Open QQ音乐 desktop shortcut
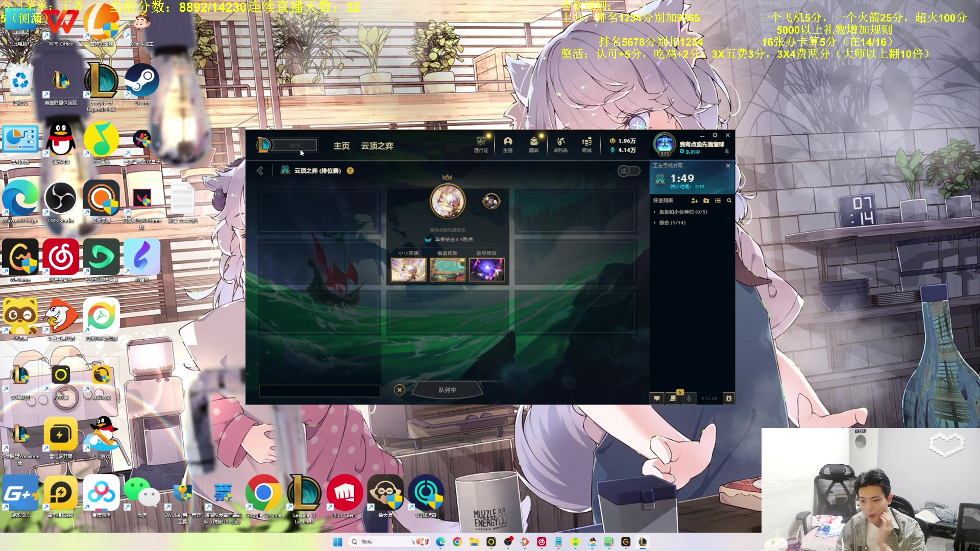 tap(101, 143)
